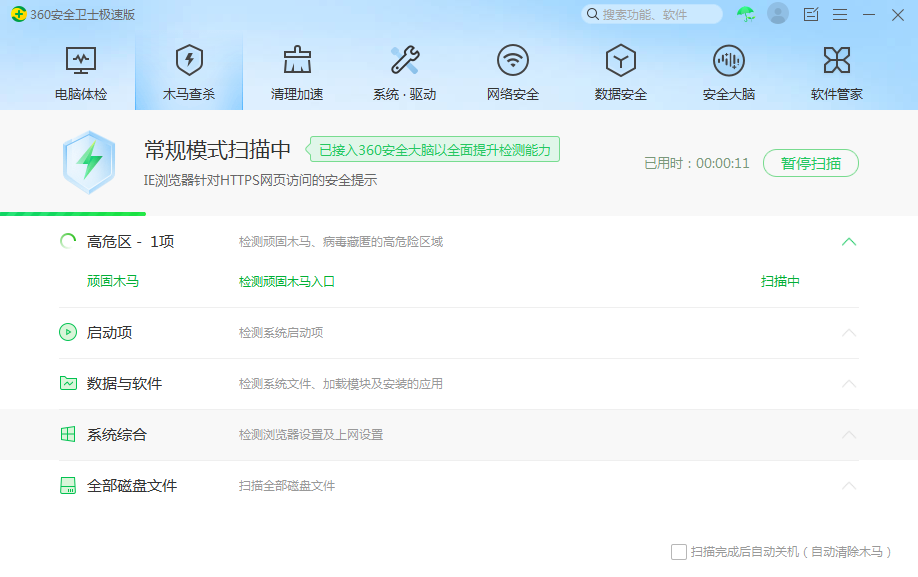This screenshot has height=577, width=918.
Task: Click the 数据与软件 folder icon
Action: (x=68, y=383)
